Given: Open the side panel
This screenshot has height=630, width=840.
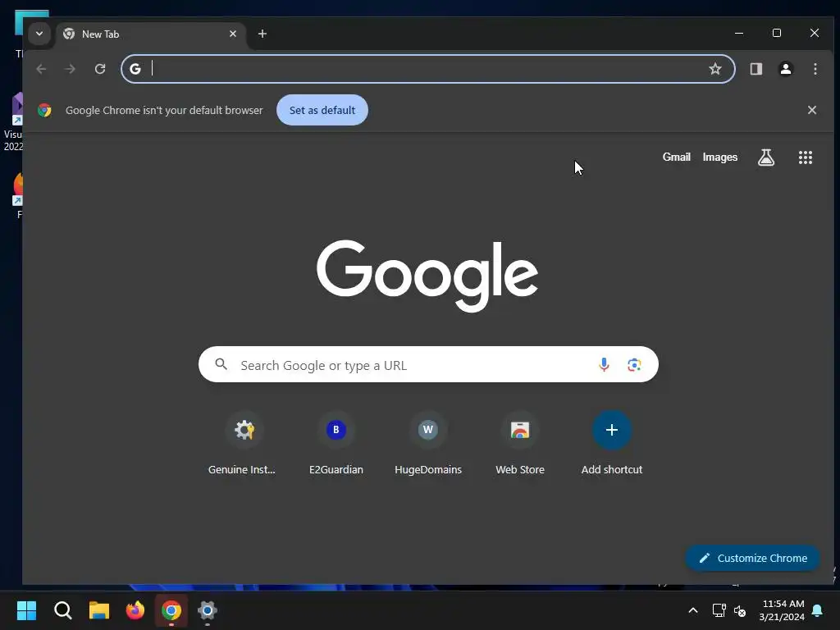Looking at the screenshot, I should pyautogui.click(x=756, y=69).
